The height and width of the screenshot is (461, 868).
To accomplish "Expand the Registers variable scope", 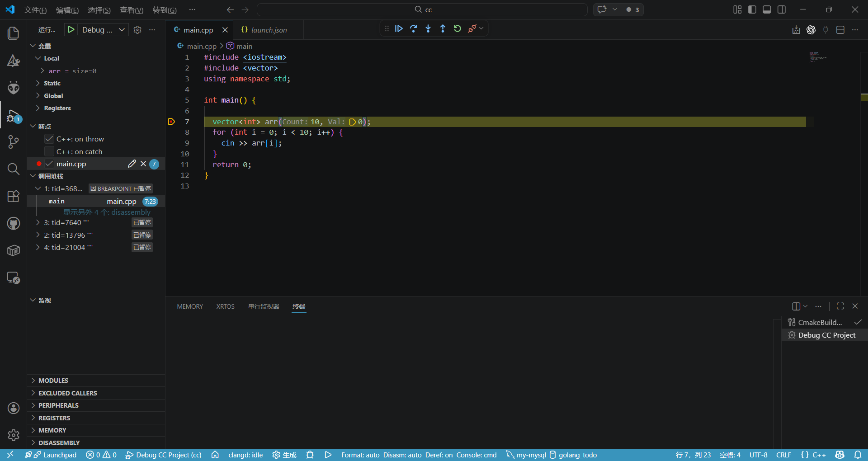I will [38, 108].
